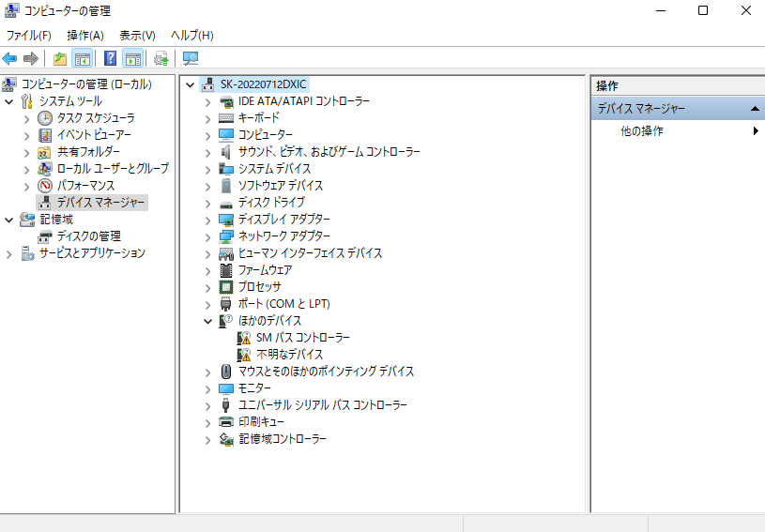Click the イベント ビューアー icon
This screenshot has height=532, width=765.
(45, 135)
